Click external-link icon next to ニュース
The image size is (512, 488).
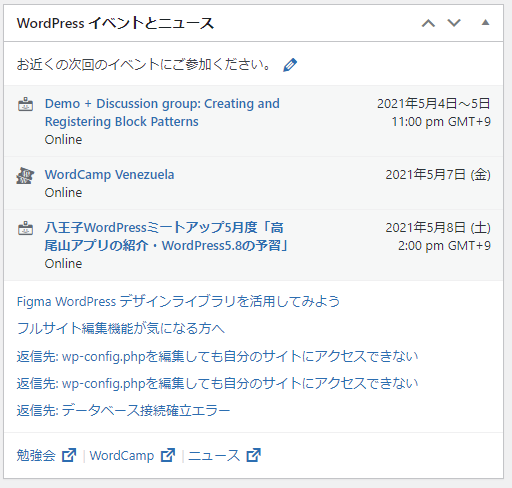(254, 455)
